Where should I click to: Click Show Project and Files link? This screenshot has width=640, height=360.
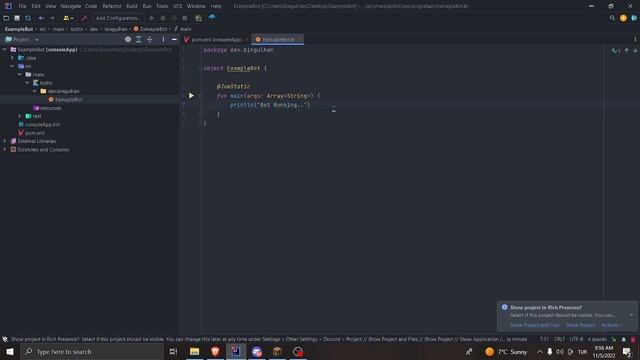point(535,325)
